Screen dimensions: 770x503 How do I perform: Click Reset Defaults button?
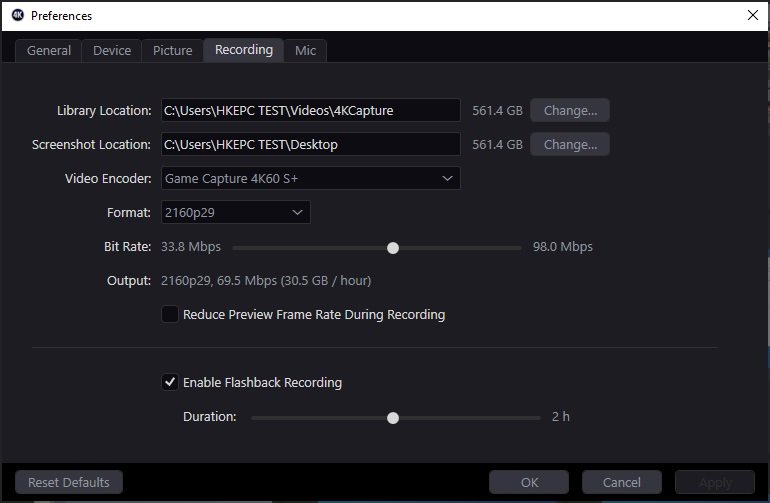coord(69,482)
